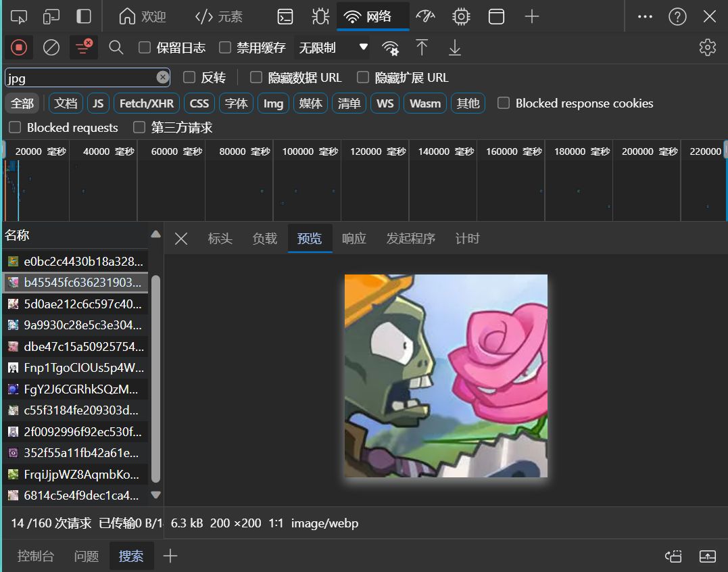Filter by Wasm type
The height and width of the screenshot is (572, 728).
(425, 103)
